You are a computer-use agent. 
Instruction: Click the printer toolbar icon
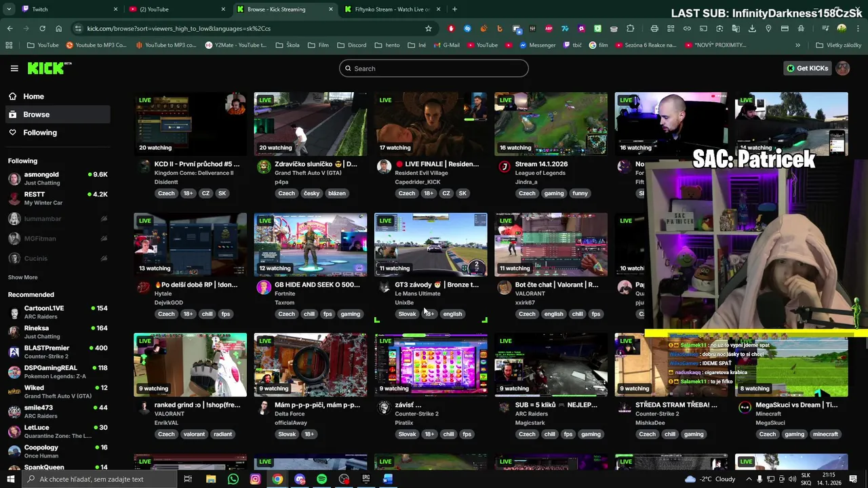tap(654, 28)
